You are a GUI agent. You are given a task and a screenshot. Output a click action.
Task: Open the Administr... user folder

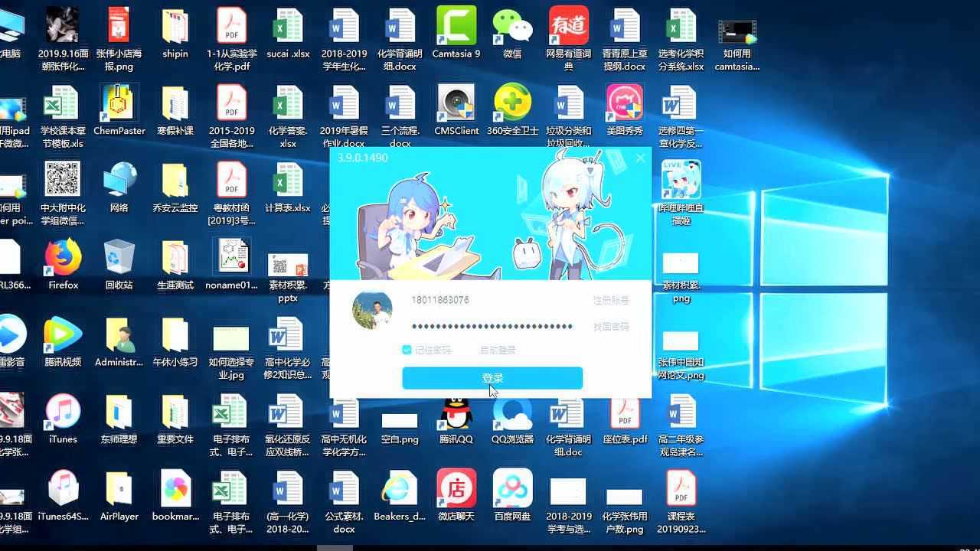click(119, 342)
